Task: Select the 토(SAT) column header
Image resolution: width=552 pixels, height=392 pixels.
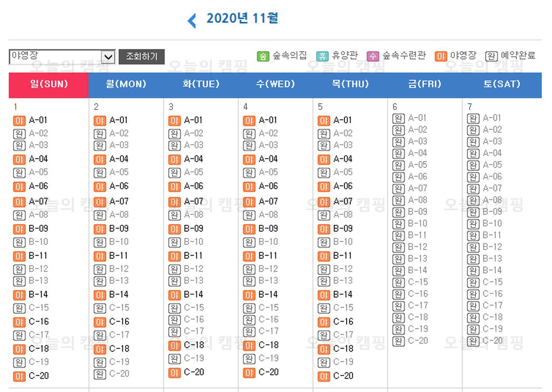Action: click(x=502, y=85)
